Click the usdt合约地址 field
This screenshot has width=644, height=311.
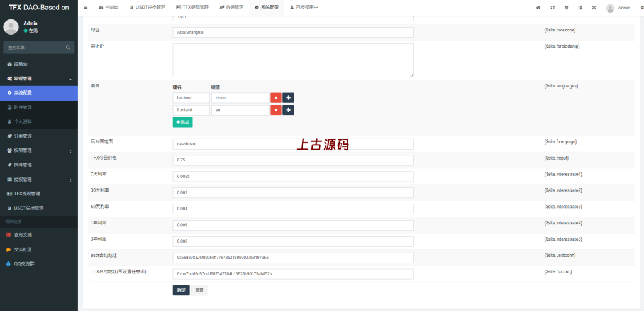293,258
